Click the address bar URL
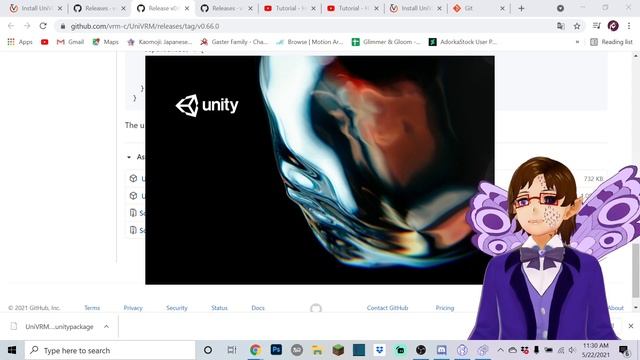The width and height of the screenshot is (640, 360). click(145, 26)
